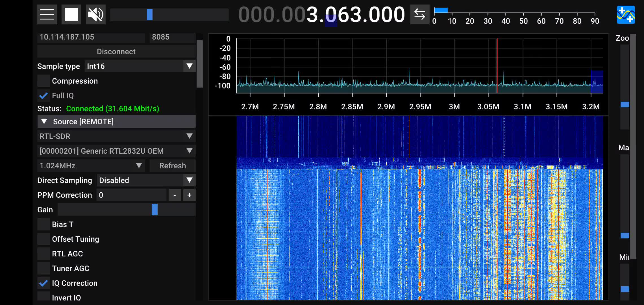This screenshot has height=305, width=644.
Task: Open the Generic RTL2832U OEM device dropdown
Action: (116, 151)
